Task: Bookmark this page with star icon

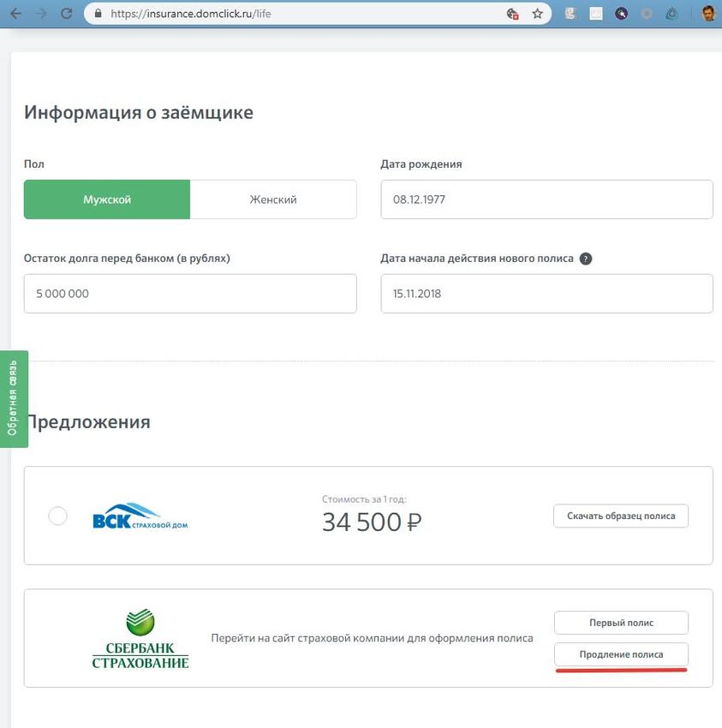Action: [537, 14]
